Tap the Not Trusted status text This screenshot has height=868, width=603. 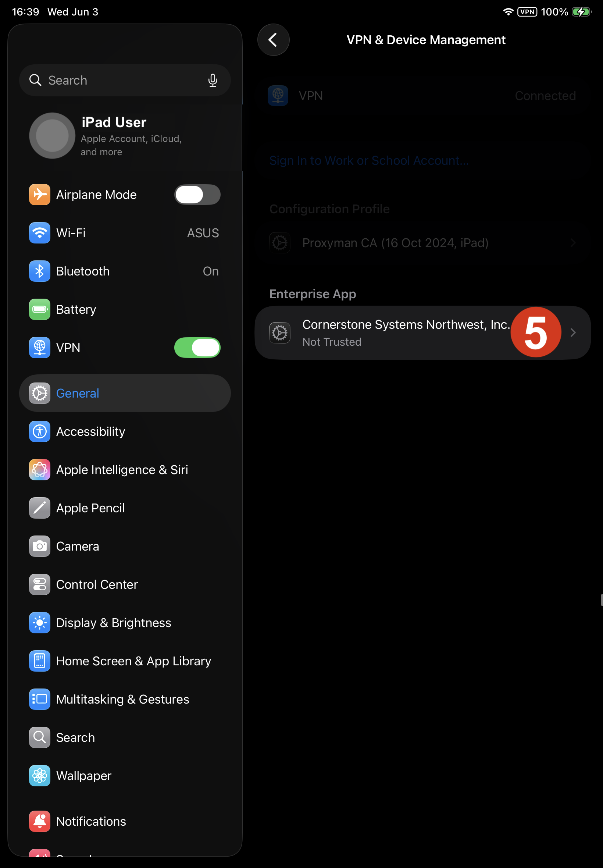coord(332,342)
